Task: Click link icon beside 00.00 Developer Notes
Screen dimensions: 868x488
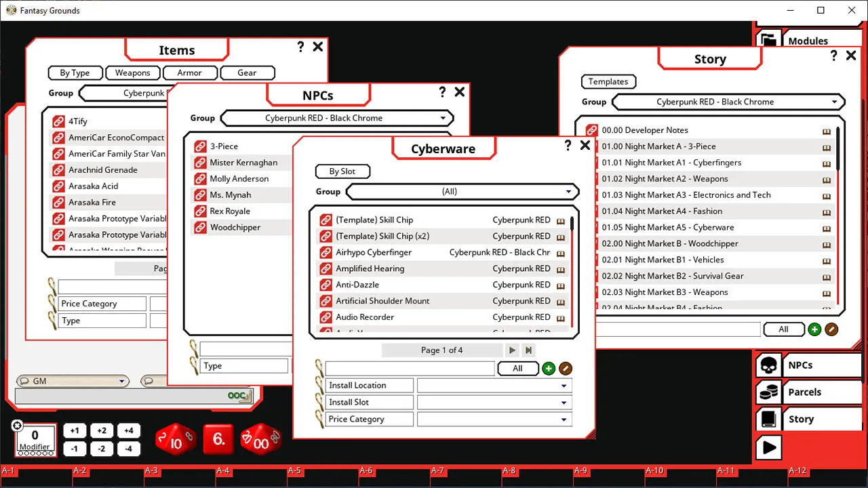Action: pyautogui.click(x=592, y=130)
